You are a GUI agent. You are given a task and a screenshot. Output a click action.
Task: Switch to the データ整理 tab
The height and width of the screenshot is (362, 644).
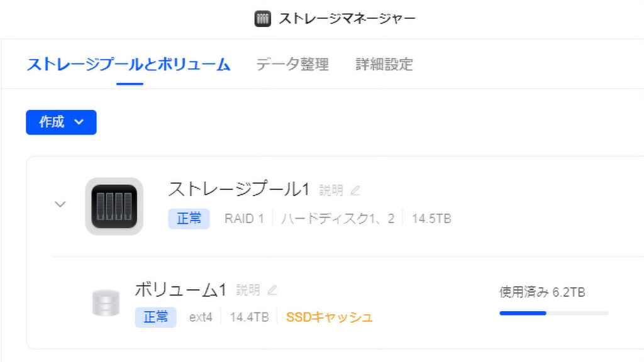coord(292,64)
